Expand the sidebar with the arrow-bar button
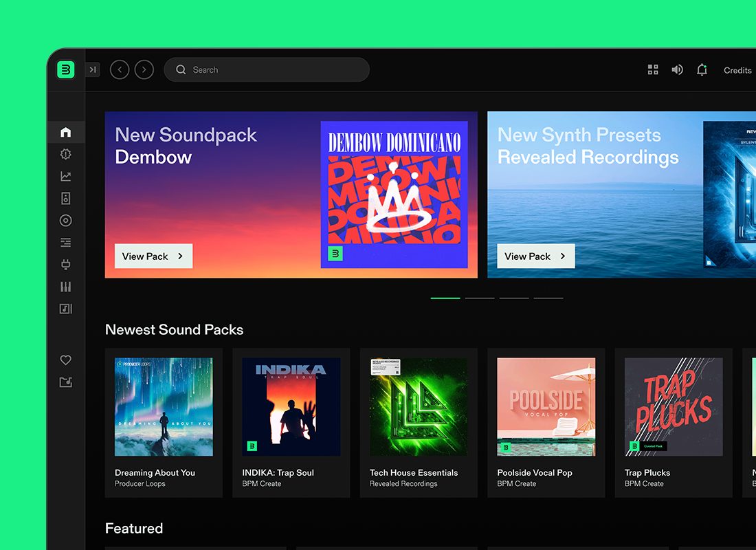 point(93,69)
